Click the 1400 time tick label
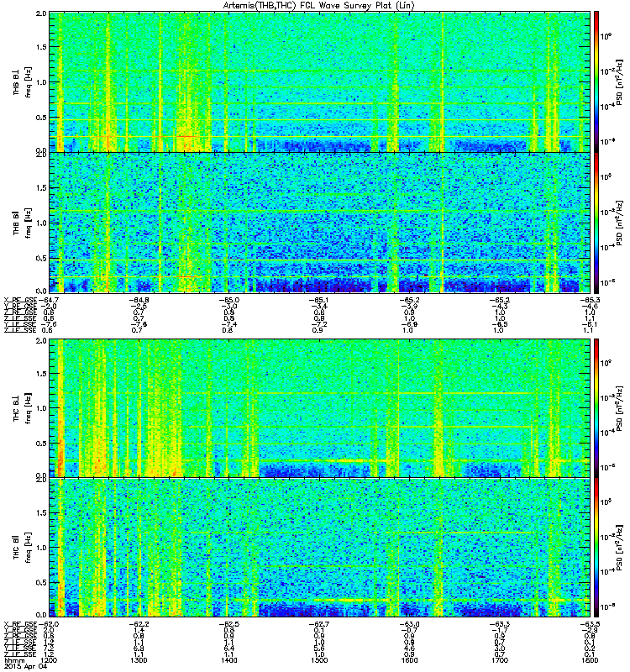 tap(228, 660)
